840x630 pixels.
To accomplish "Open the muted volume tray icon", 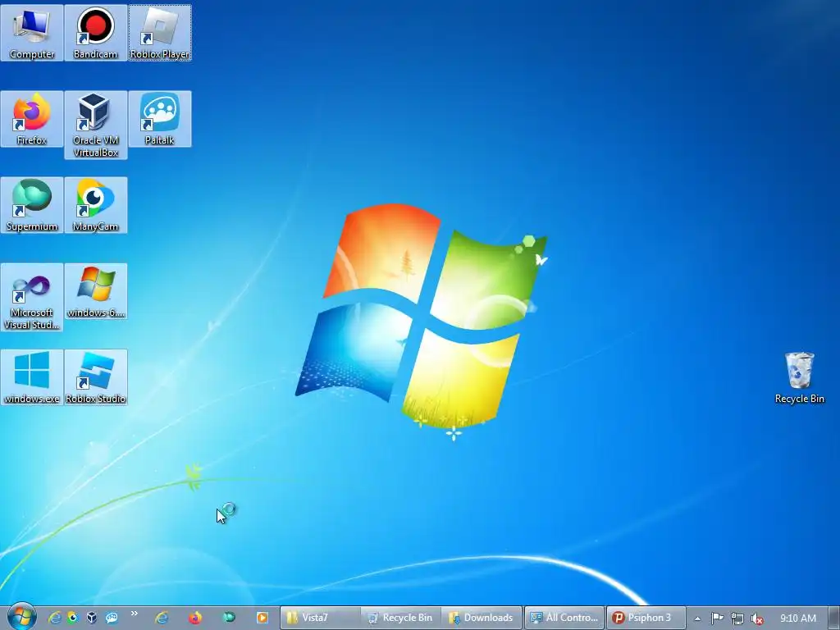I will pyautogui.click(x=757, y=619).
